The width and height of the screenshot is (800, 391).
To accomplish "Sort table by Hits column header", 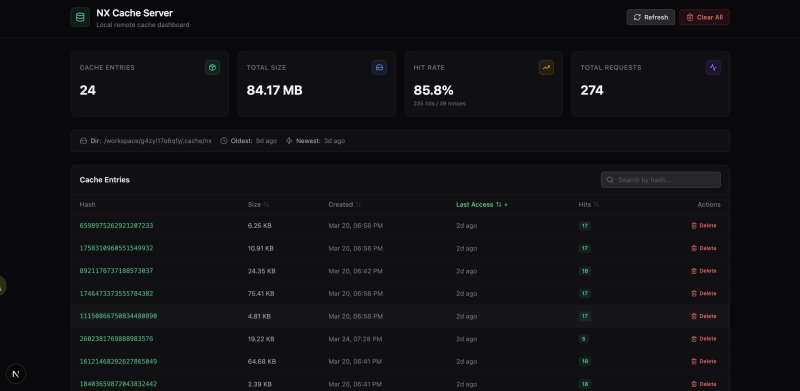I will point(589,205).
